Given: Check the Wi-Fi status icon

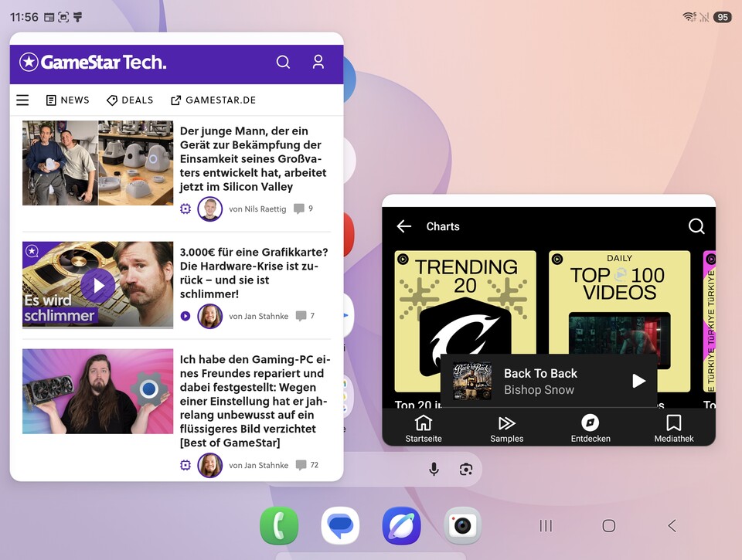Looking at the screenshot, I should (689, 17).
